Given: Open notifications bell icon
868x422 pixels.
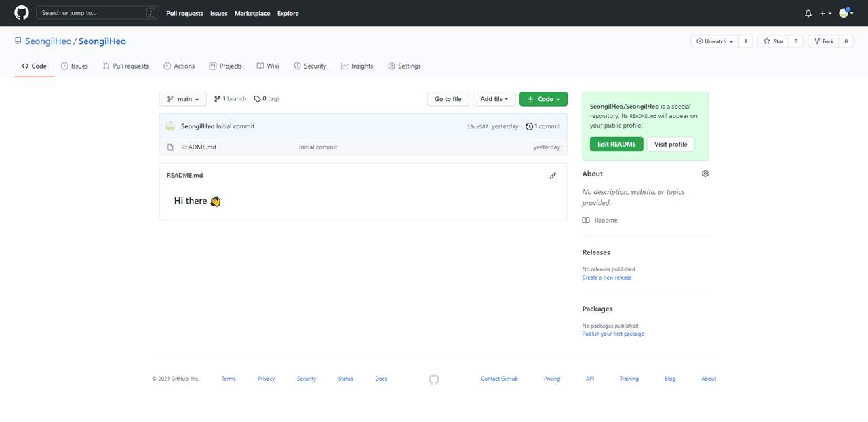Looking at the screenshot, I should [808, 14].
